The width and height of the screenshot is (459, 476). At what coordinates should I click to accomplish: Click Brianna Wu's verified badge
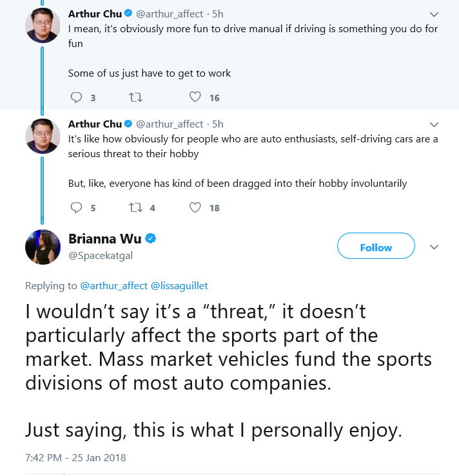[x=150, y=238]
